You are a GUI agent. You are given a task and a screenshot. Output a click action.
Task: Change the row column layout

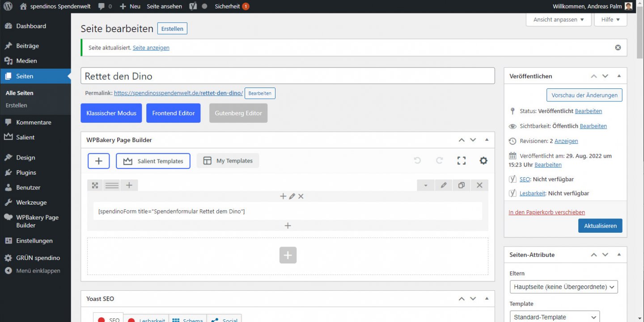tap(112, 185)
